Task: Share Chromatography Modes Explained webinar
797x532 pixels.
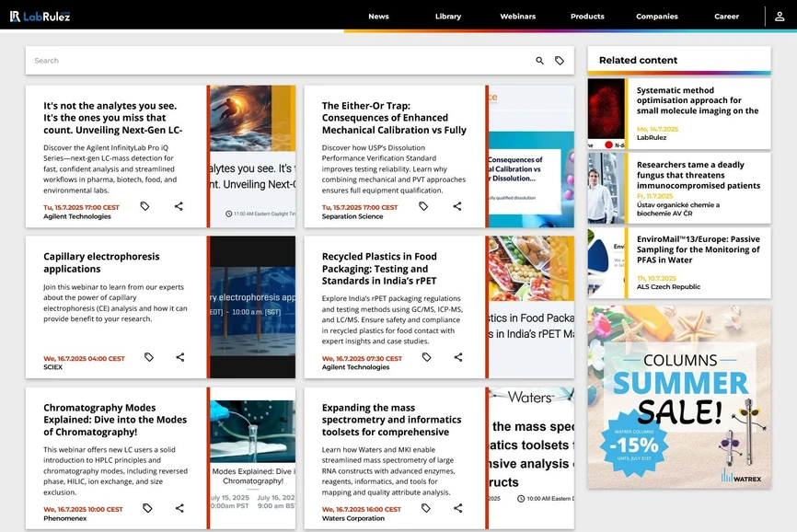Action: 179,508
